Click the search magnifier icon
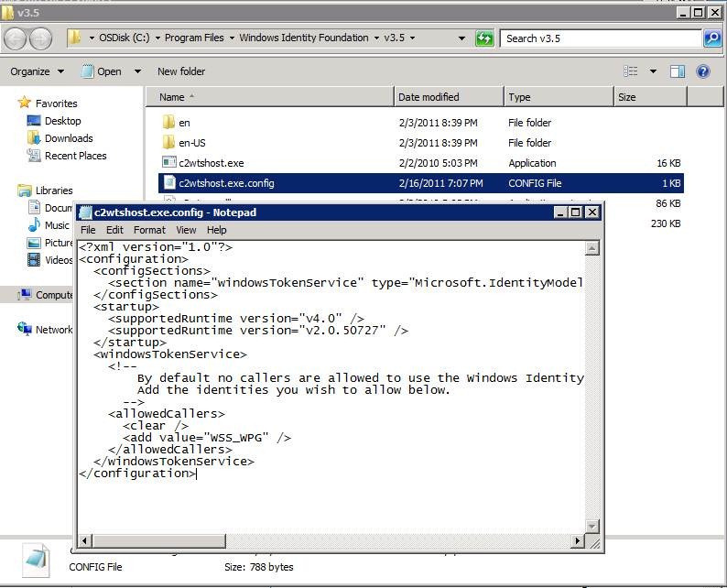Image resolution: width=727 pixels, height=588 pixels. pos(712,38)
